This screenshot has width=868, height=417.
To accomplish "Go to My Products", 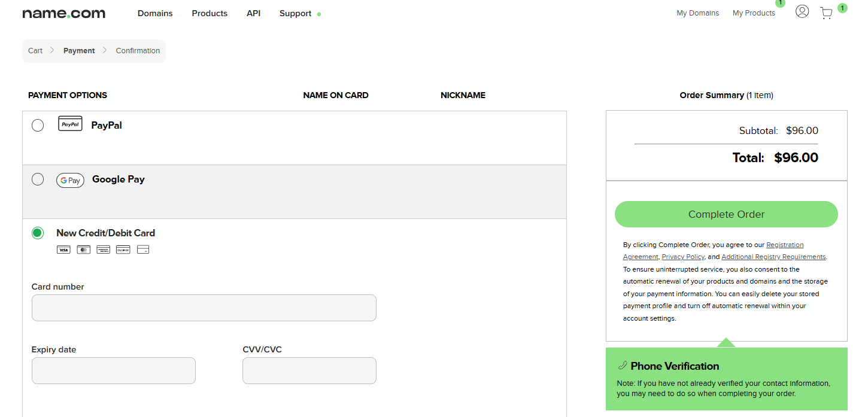I will pos(754,13).
